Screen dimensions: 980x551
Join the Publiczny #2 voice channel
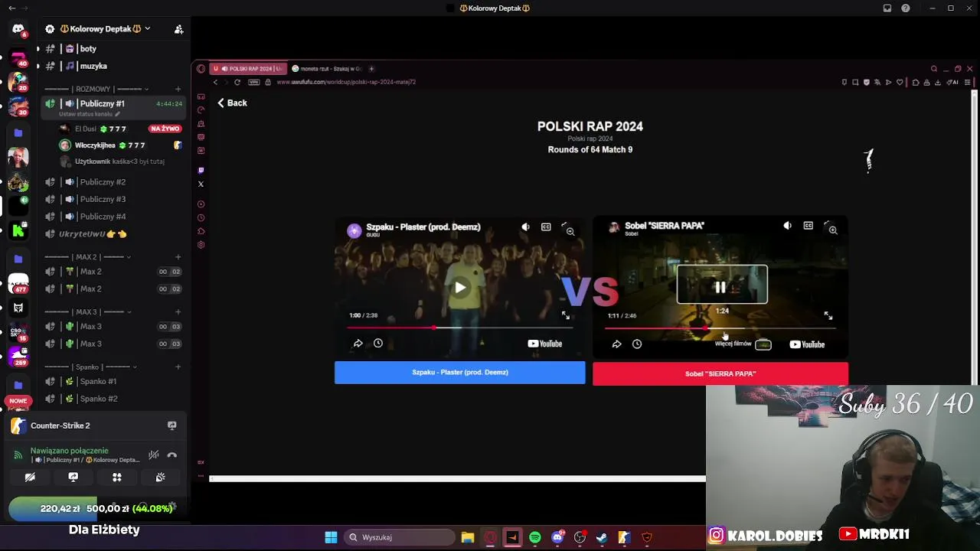pyautogui.click(x=112, y=182)
